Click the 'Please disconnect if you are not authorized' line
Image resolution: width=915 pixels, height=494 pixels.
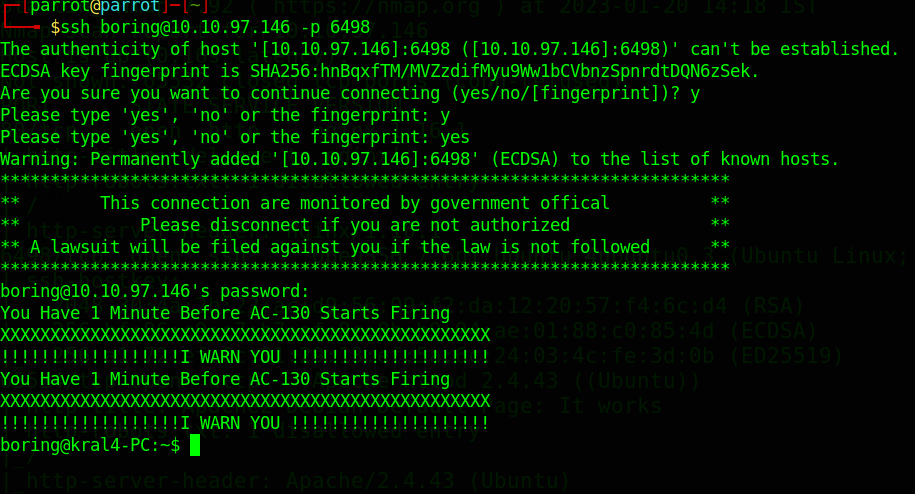click(355, 225)
